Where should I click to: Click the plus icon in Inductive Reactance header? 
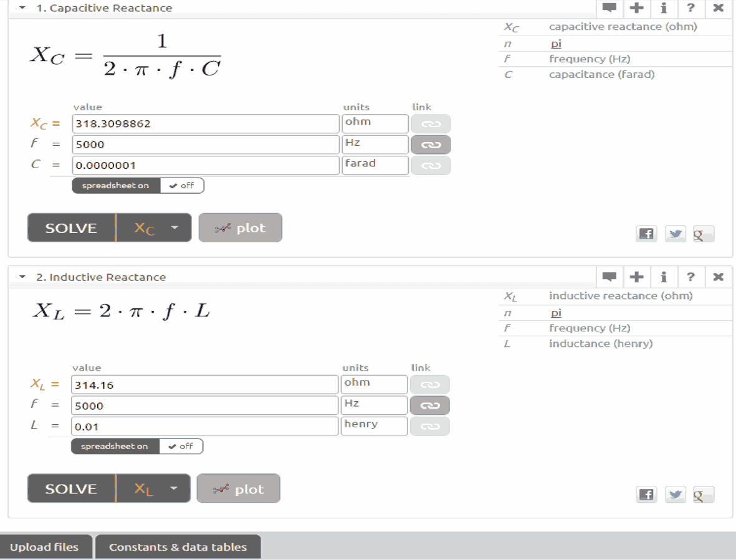pos(636,277)
